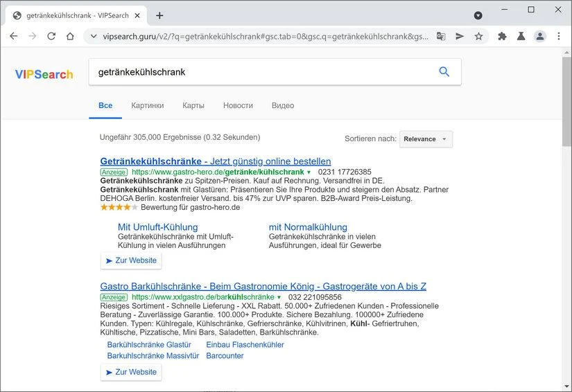This screenshot has width=572, height=392.
Task: Expand the arrow next to xxlgastro.de URL
Action: (279, 297)
